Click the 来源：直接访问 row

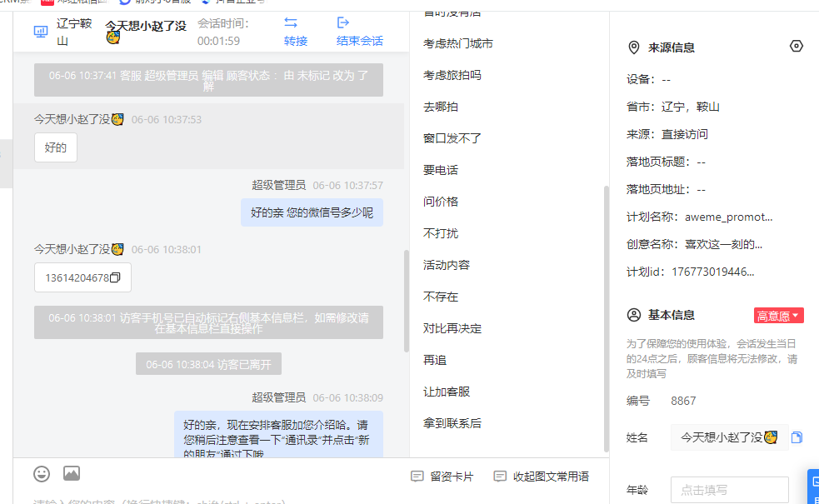point(667,134)
